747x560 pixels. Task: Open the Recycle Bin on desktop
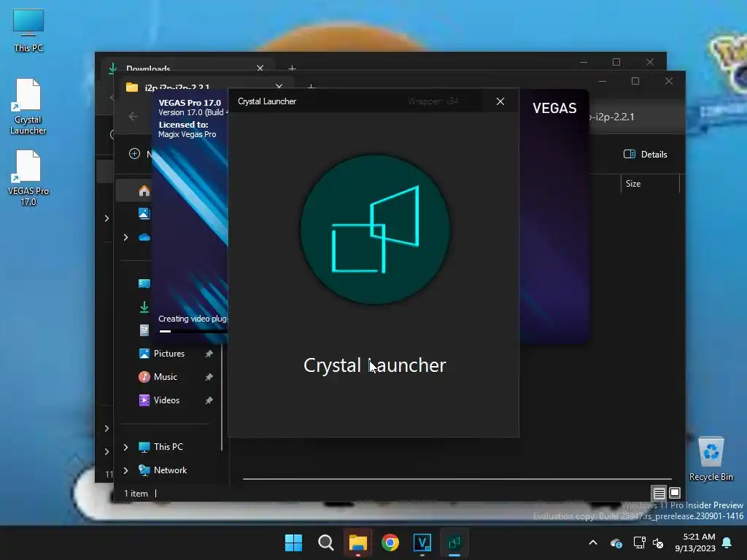click(711, 459)
